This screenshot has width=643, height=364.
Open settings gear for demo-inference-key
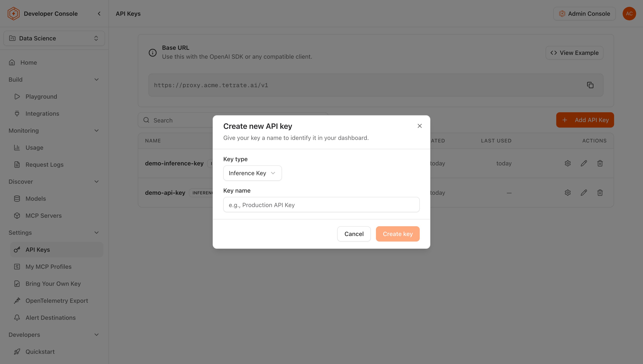coord(568,163)
